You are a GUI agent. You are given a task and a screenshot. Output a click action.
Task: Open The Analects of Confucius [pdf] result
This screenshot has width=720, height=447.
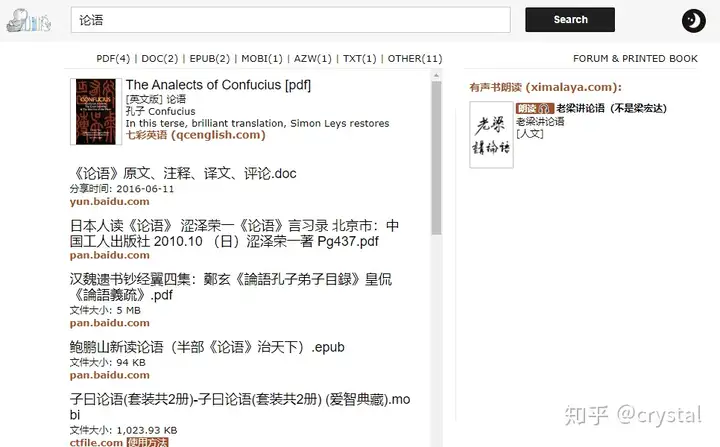click(x=218, y=85)
